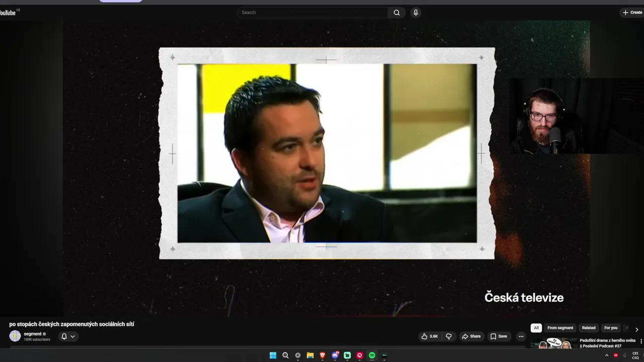Show hidden system tray icons
The width and height of the screenshot is (644, 362).
(606, 355)
